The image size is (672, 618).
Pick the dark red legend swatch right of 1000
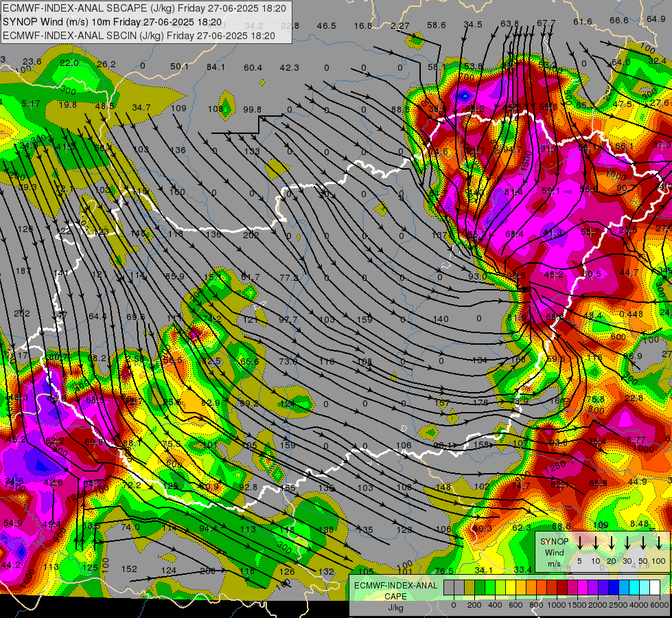pos(562,587)
